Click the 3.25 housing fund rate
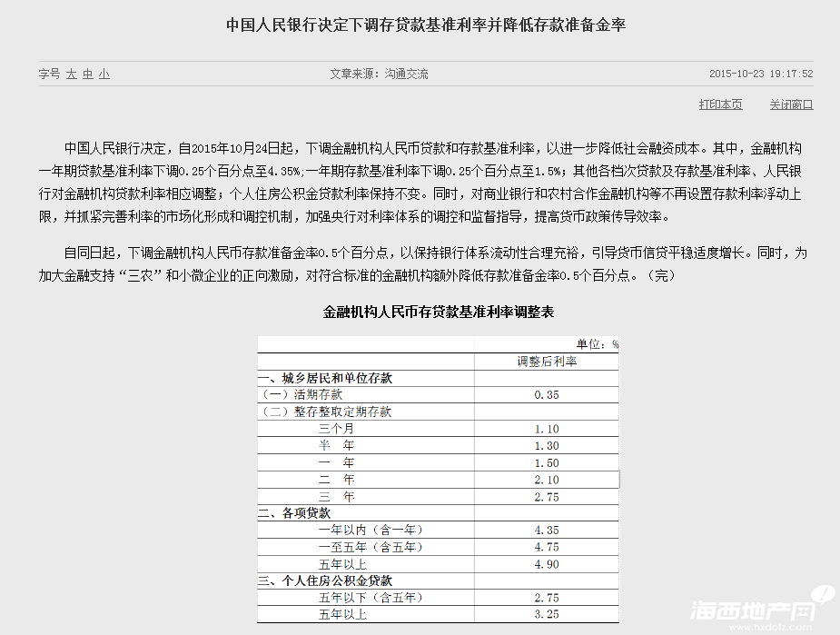Image resolution: width=840 pixels, height=635 pixels. [x=547, y=615]
